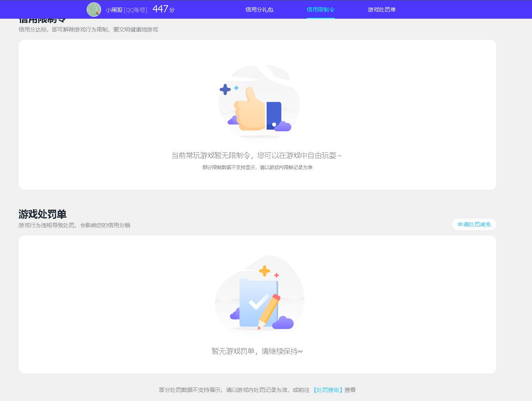Screen dimensions: 532x401
Task: Open the 【处罚查询】 link at the bottom
Action: point(327,390)
